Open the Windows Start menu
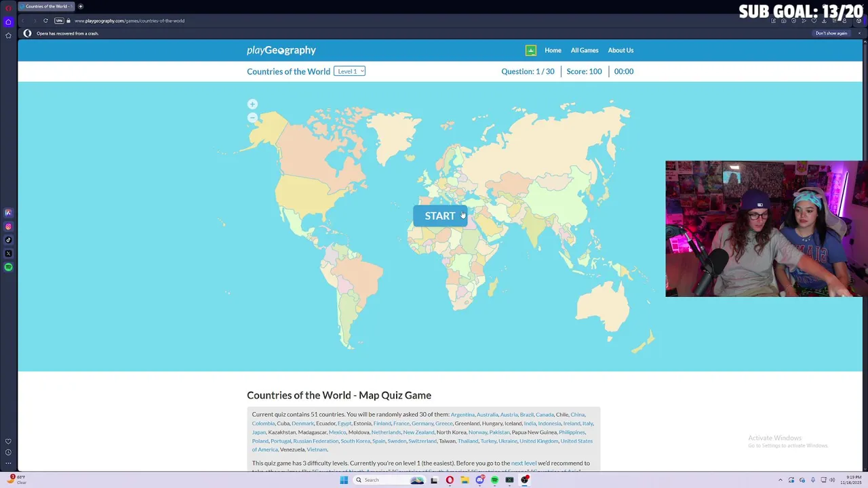Screen dimensions: 868x488 coord(344,480)
